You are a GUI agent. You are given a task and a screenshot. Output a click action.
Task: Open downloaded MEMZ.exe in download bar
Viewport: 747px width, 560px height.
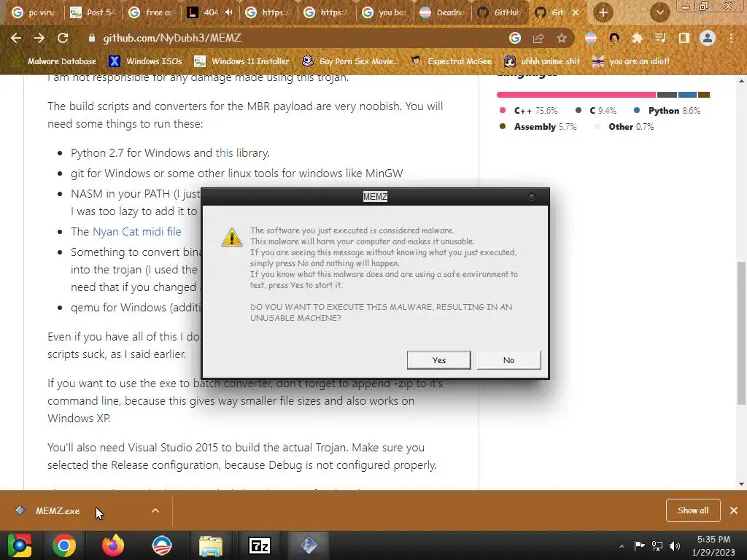coord(58,510)
